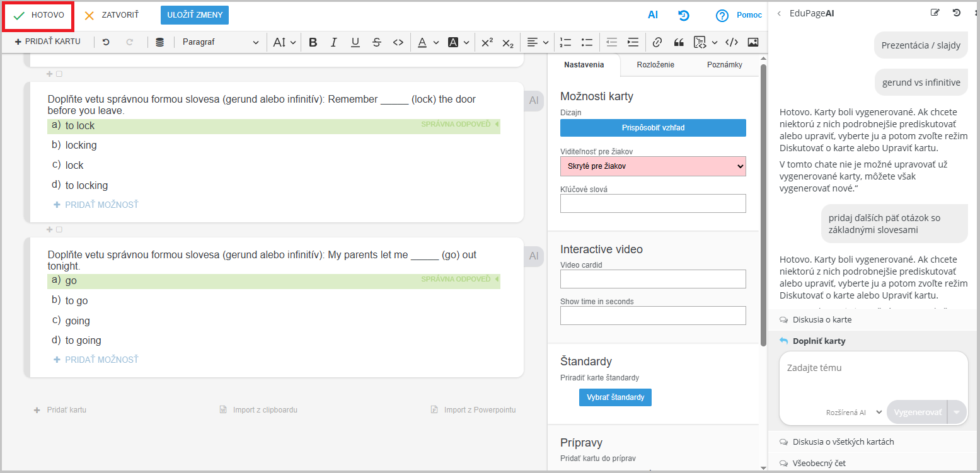
Task: Select answer option 'locking' in first question
Action: (81, 145)
